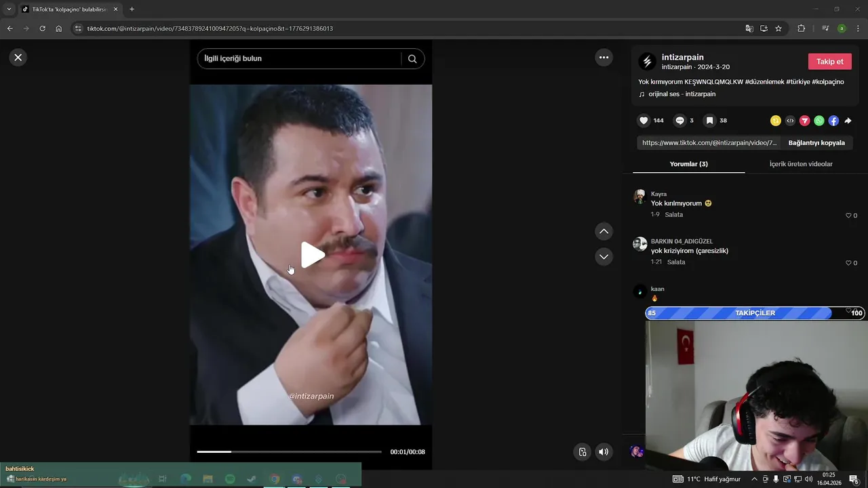The image size is (868, 488).
Task: Open the #kolpaçino hashtag
Action: coord(827,82)
